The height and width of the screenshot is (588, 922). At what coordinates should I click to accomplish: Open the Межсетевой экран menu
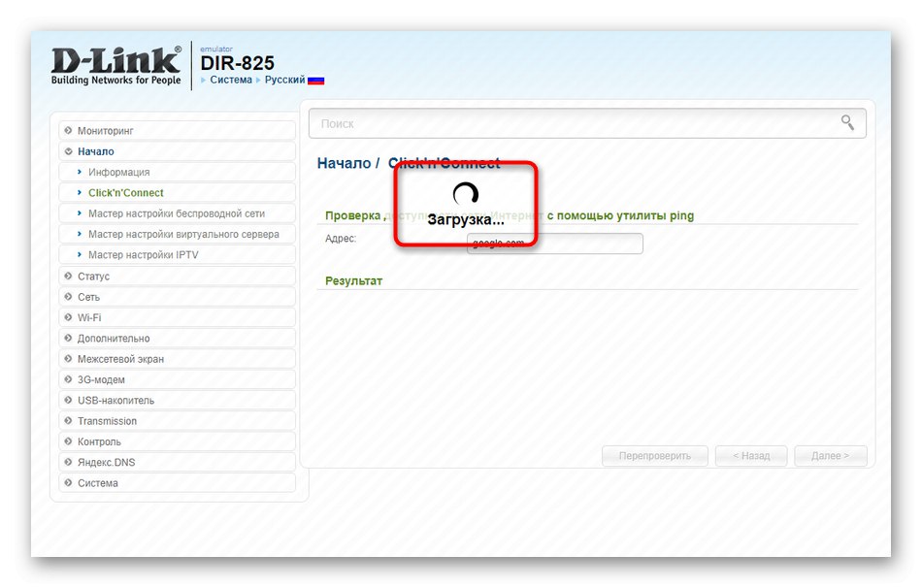click(177, 359)
